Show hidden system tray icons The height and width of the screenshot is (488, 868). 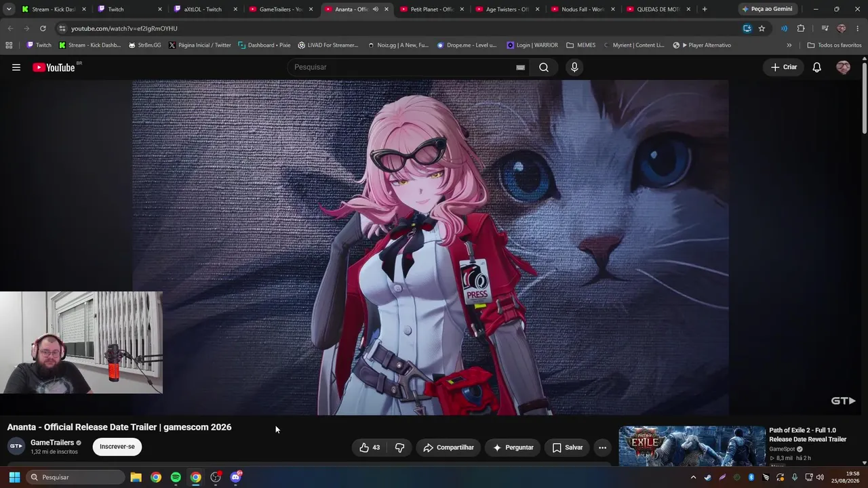point(693,477)
